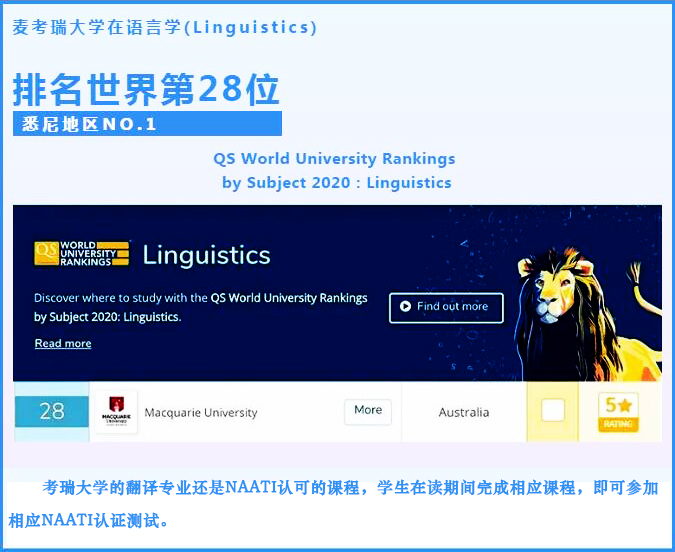Click the Linguistics heading in the banner
The image size is (675, 552).
(206, 254)
